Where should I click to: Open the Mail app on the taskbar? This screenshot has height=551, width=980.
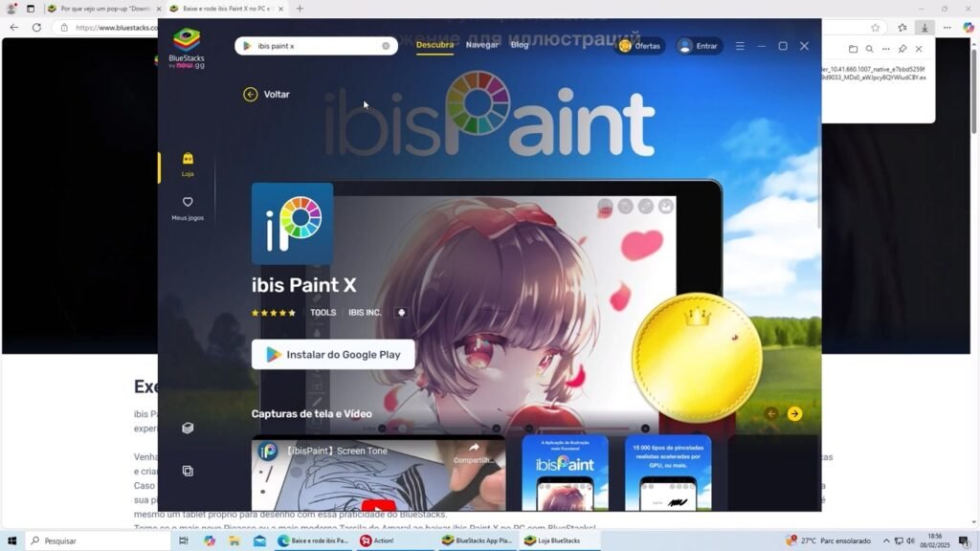[x=260, y=540]
